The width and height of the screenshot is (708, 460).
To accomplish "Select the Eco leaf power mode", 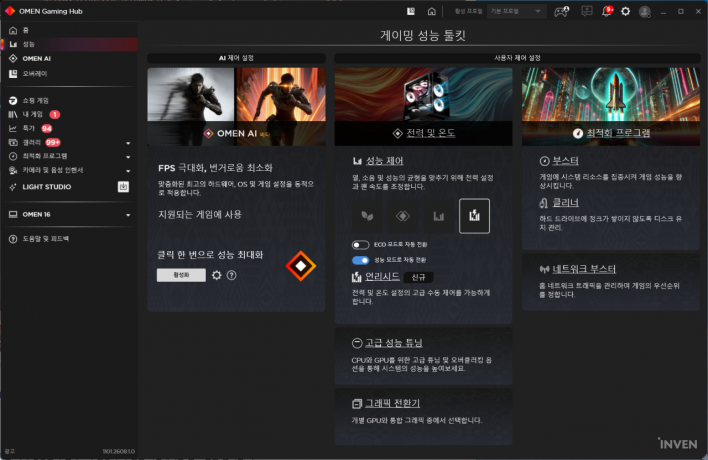I will (368, 216).
